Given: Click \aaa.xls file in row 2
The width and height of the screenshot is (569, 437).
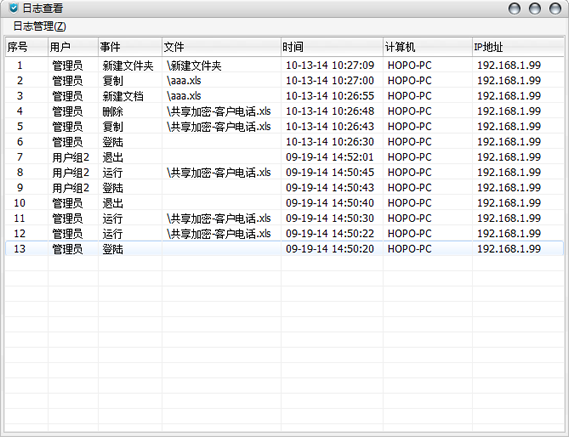Looking at the screenshot, I should (184, 81).
